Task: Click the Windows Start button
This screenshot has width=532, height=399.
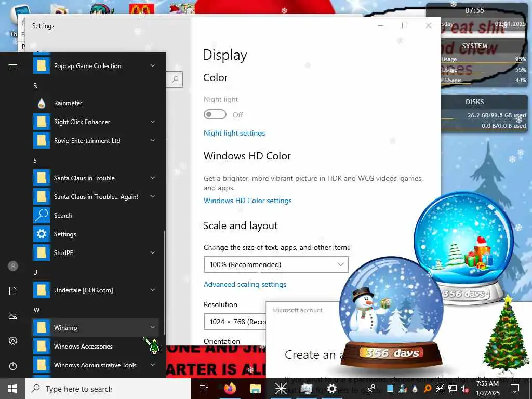Action: point(12,389)
